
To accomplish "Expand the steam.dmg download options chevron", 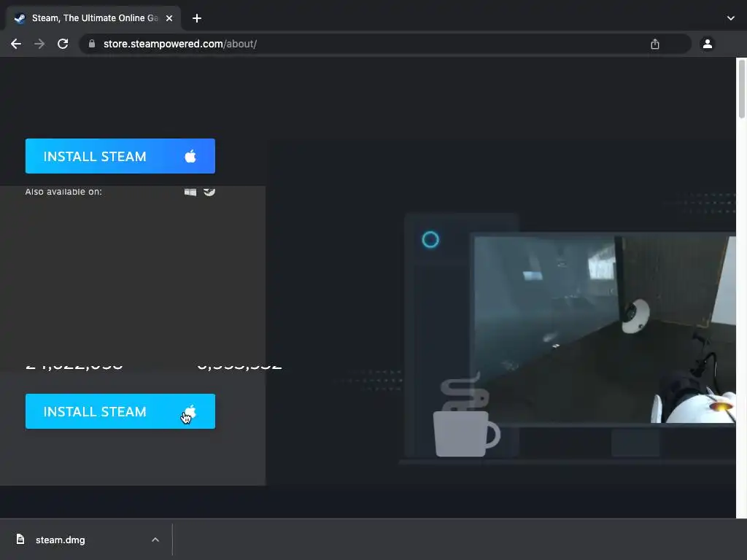I will point(155,540).
